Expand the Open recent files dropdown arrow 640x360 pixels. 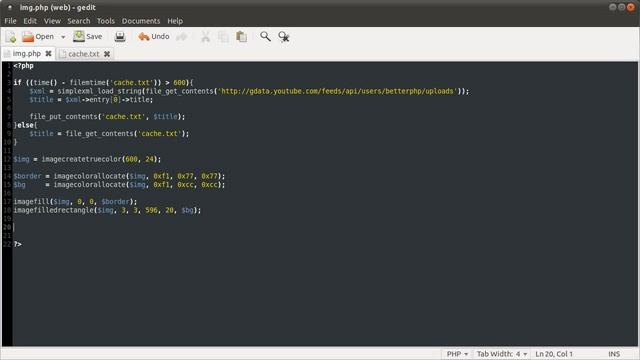63,37
